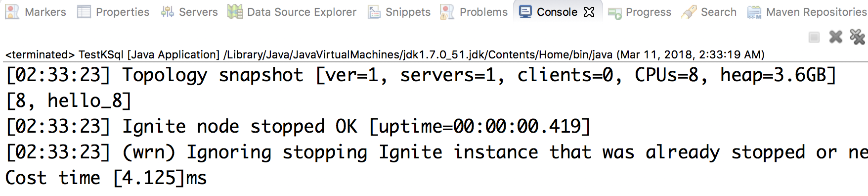Open the Properties tab

pos(113,12)
